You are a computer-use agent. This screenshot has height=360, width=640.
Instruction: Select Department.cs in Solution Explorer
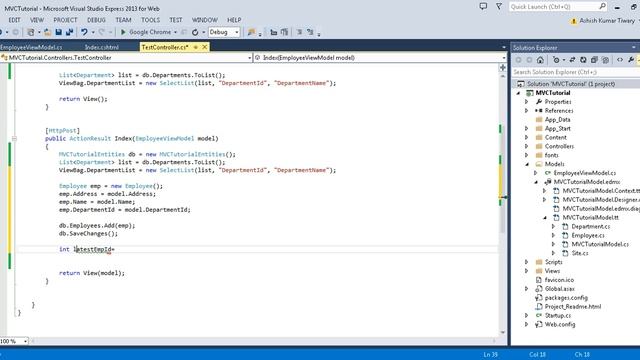pyautogui.click(x=591, y=227)
